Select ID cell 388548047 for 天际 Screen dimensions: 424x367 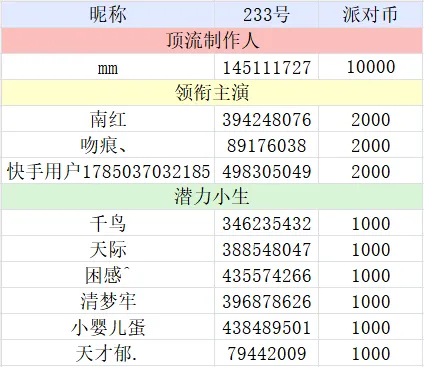click(x=266, y=249)
